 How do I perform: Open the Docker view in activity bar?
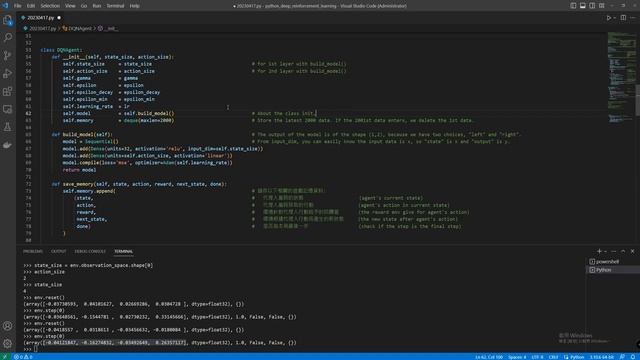coord(8,145)
